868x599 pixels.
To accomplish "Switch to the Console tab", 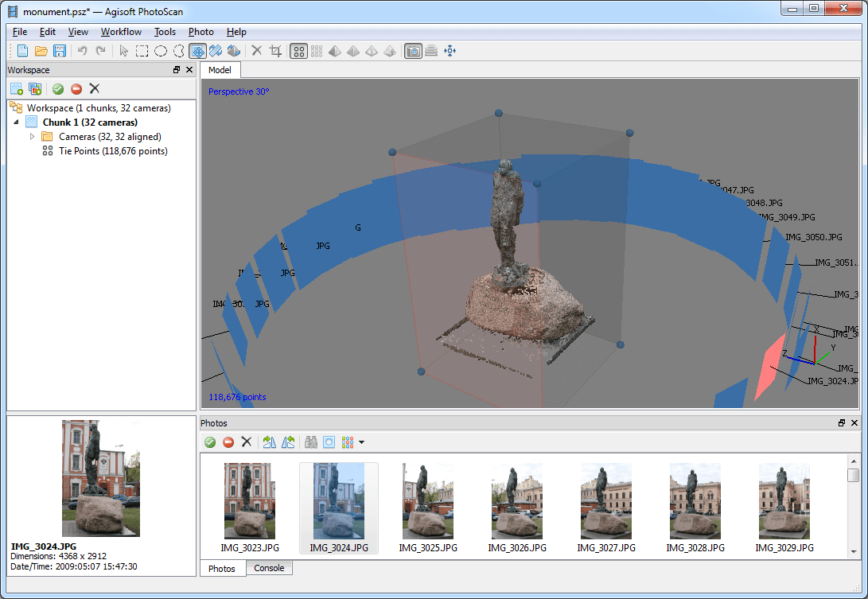I will click(x=269, y=568).
